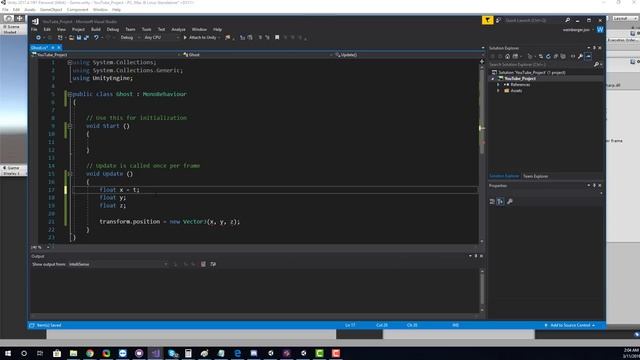Open Chrome from the taskbar

[90, 353]
